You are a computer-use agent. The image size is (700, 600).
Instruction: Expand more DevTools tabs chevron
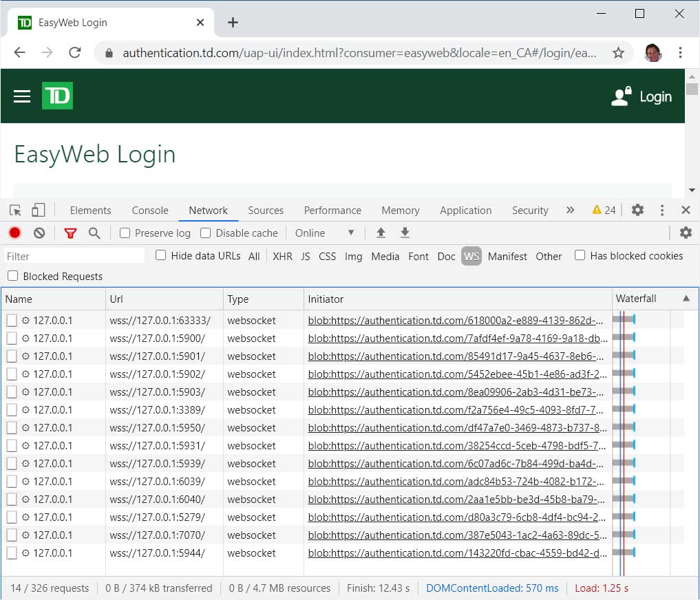click(x=570, y=210)
